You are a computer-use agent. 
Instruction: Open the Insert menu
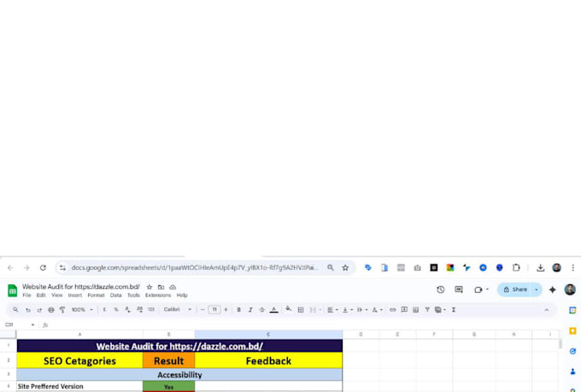(75, 295)
